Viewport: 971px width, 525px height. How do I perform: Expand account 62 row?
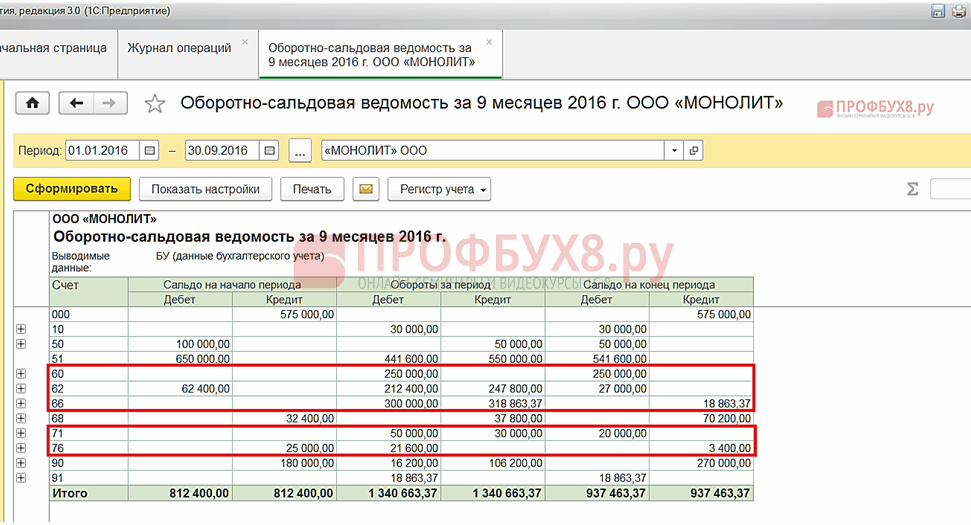[x=21, y=388]
